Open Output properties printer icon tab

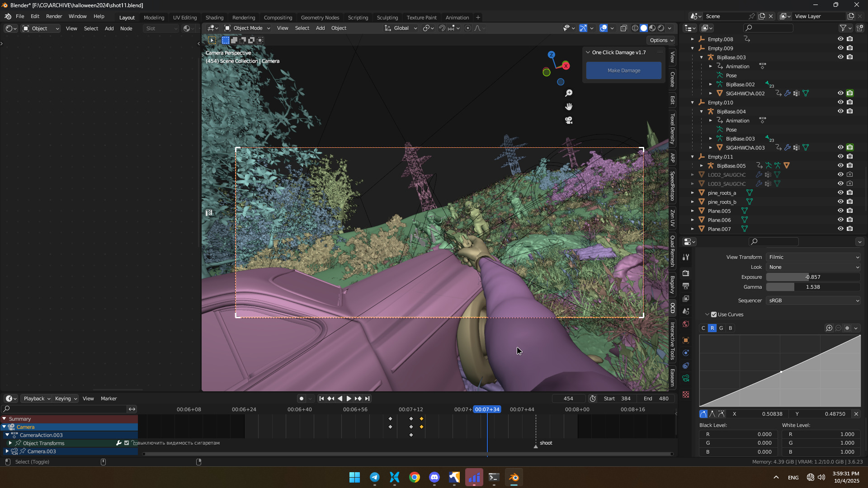pyautogui.click(x=686, y=286)
